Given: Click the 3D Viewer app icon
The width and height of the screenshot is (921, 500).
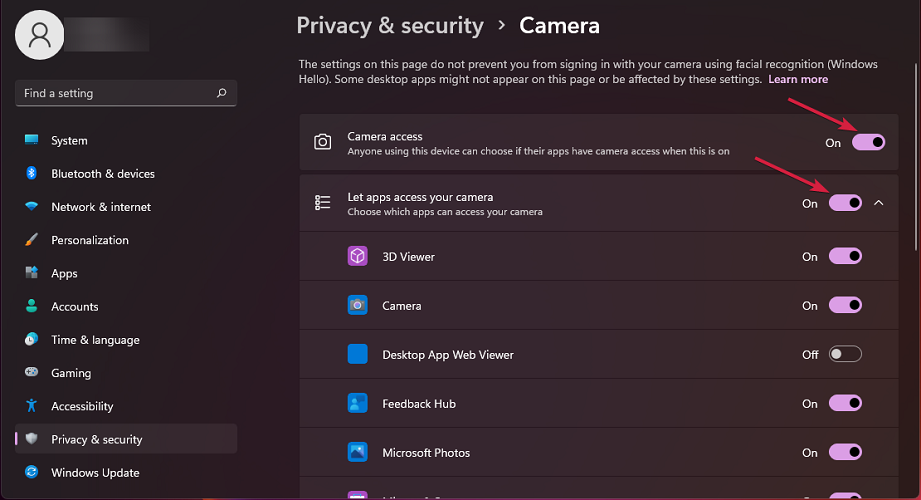Looking at the screenshot, I should [x=358, y=257].
